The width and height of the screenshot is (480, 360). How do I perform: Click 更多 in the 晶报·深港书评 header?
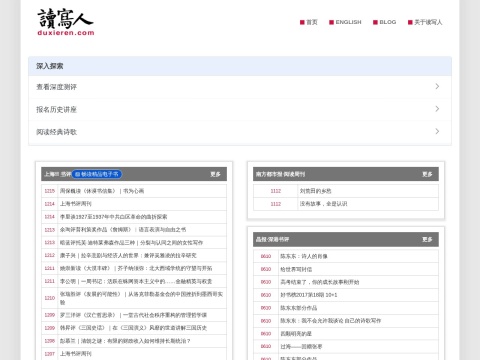427,239
